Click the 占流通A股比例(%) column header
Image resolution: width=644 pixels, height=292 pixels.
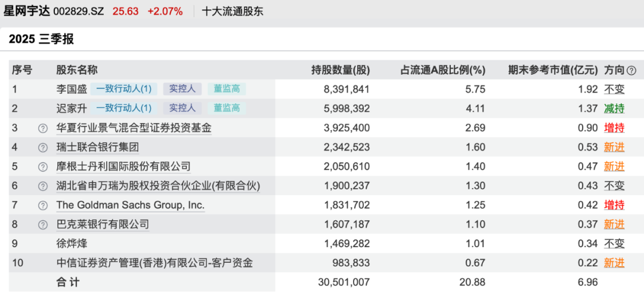click(x=442, y=70)
